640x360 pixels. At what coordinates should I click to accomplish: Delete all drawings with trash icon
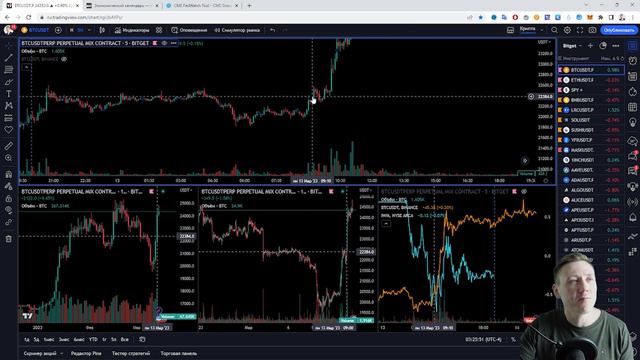[9, 239]
